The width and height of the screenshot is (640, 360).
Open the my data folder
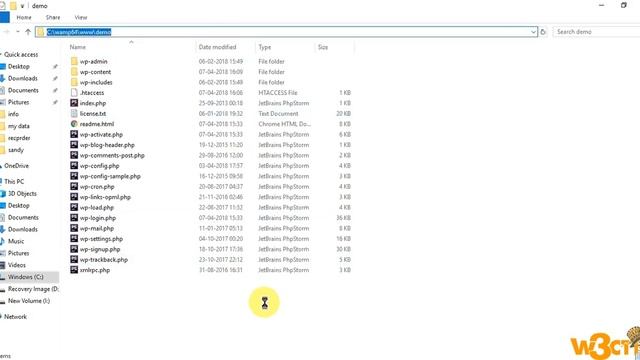pyautogui.click(x=18, y=126)
